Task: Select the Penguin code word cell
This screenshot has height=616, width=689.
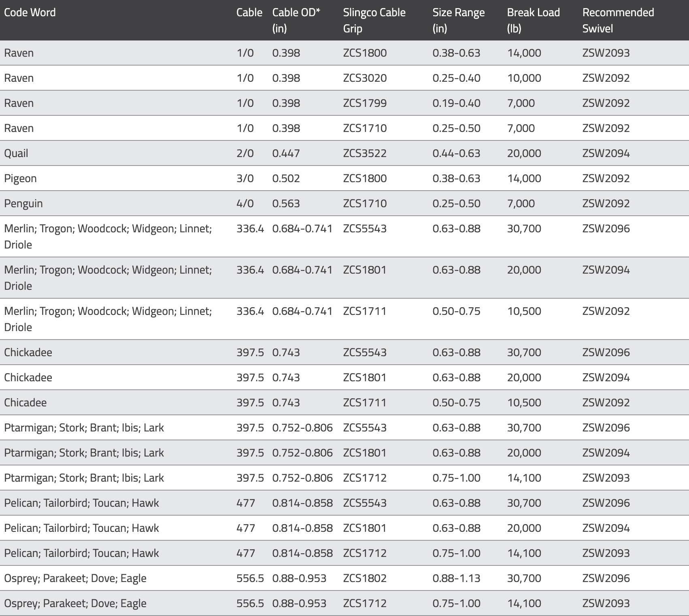Action: coord(23,204)
